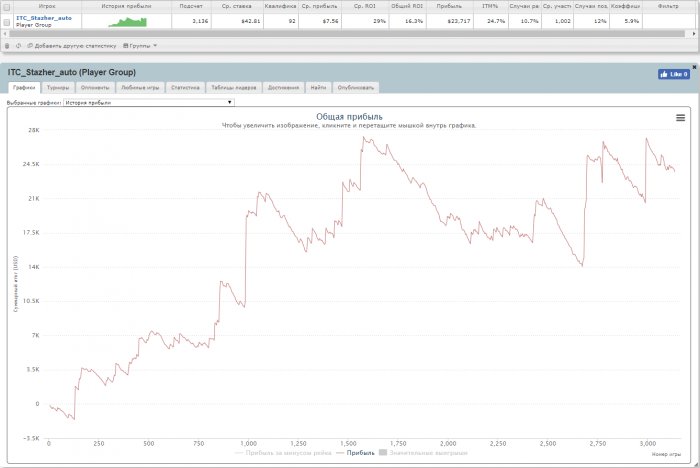Sort by the Ср. прибыль column header

pos(320,6)
